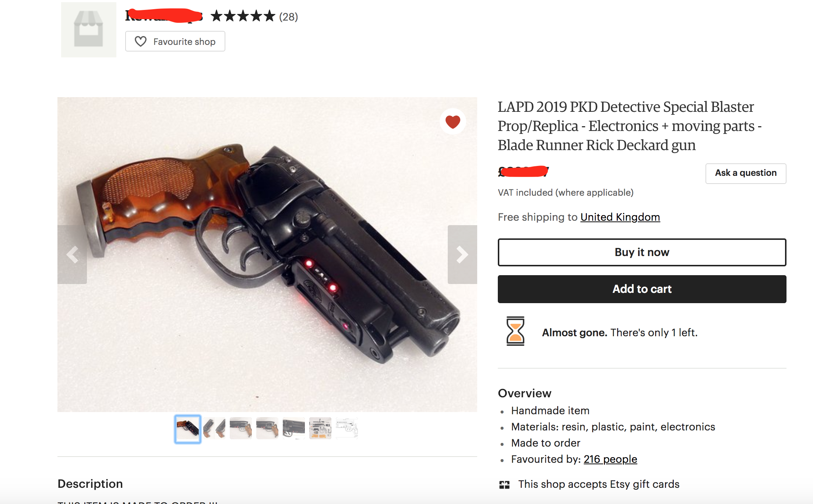Change shipping destination United Kingdom link

point(620,217)
